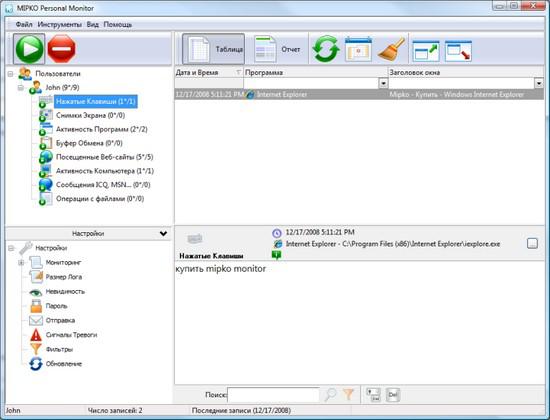Refresh records with the green arrows icon

click(x=326, y=49)
